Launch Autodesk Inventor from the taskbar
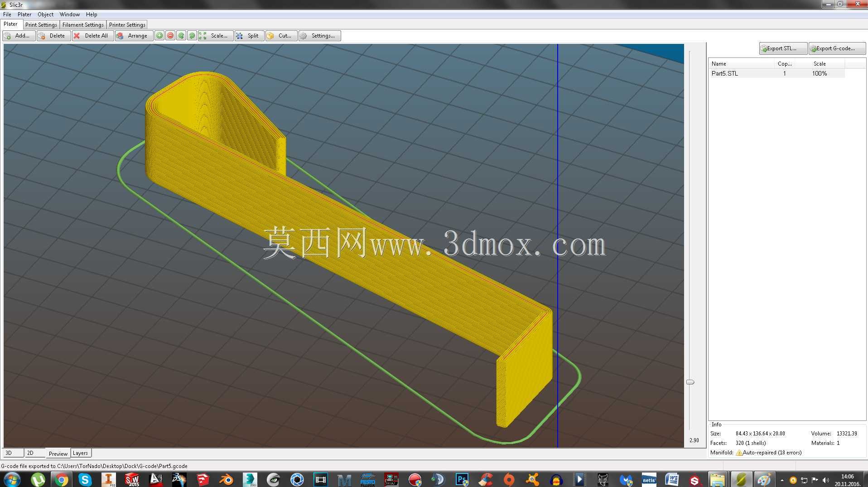Image resolution: width=868 pixels, height=487 pixels. point(108,480)
